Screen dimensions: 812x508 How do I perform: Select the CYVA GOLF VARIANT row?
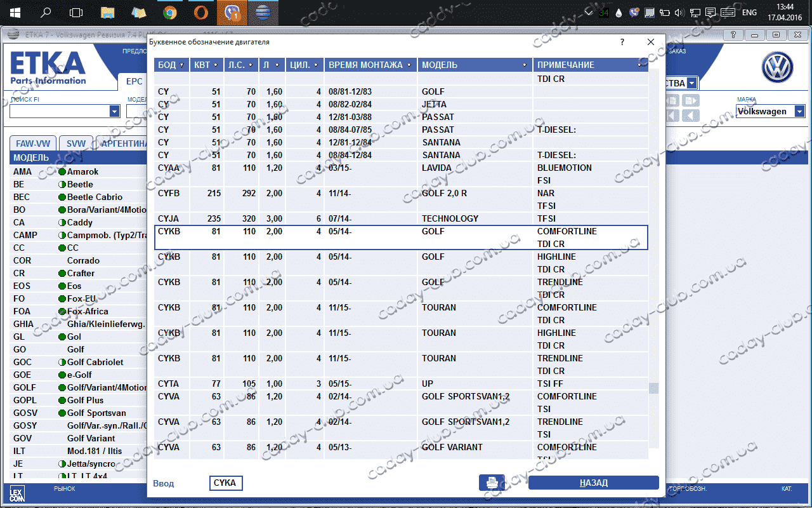pos(401,450)
